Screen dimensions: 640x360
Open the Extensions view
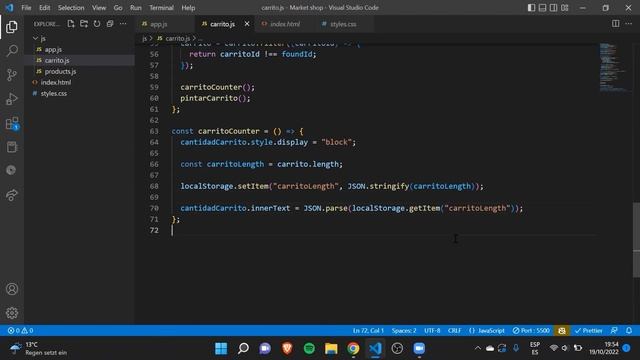(12, 123)
